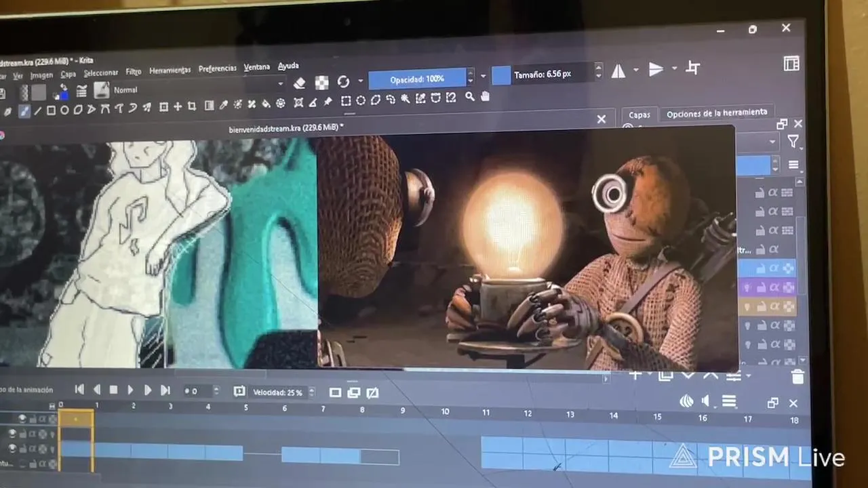Image resolution: width=868 pixels, height=488 pixels.
Task: Toggle the timeline onion skin icon
Action: click(686, 401)
